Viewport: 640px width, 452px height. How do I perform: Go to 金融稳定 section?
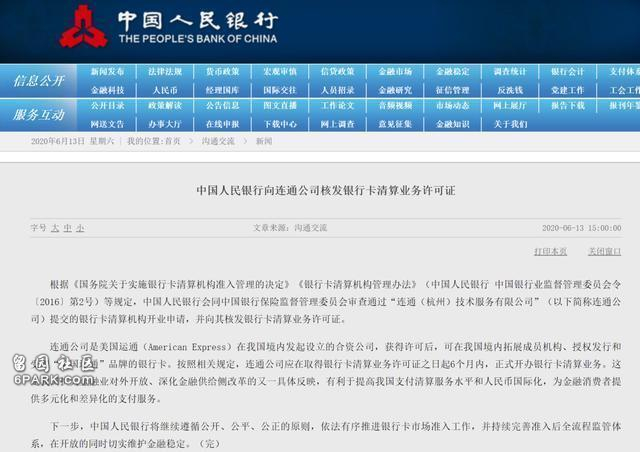tap(453, 72)
